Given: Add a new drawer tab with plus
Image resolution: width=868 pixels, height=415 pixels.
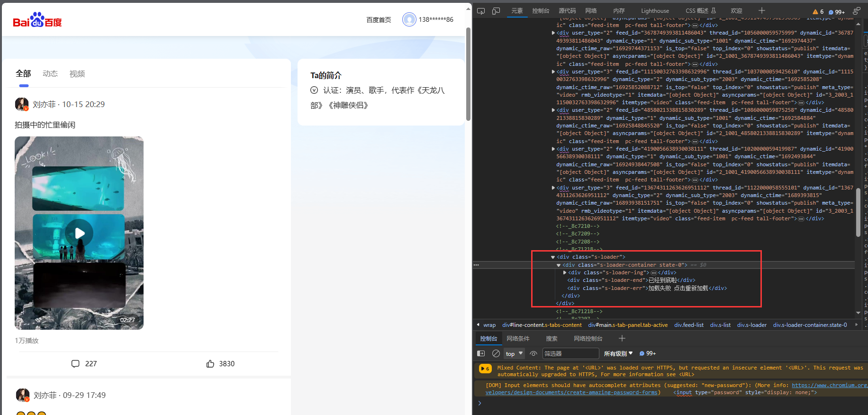Looking at the screenshot, I should point(622,338).
